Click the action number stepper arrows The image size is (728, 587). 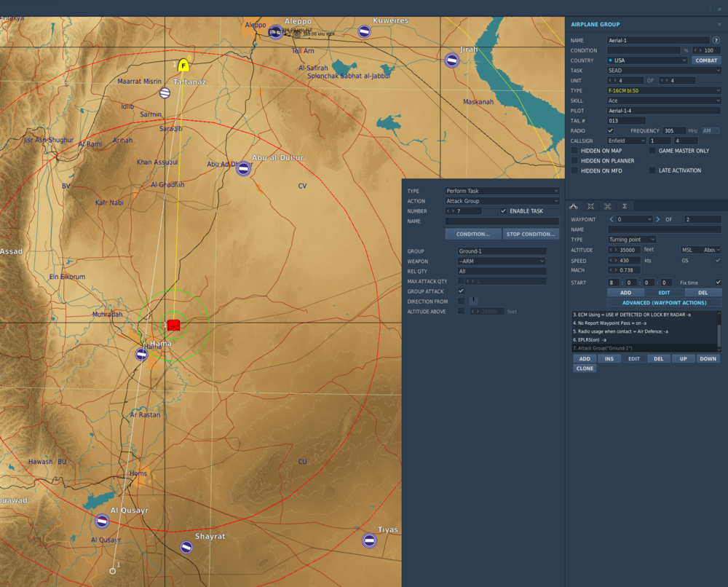coord(451,211)
